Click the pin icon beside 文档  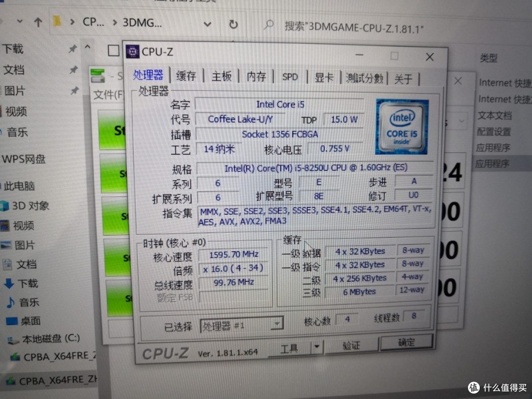[x=73, y=70]
